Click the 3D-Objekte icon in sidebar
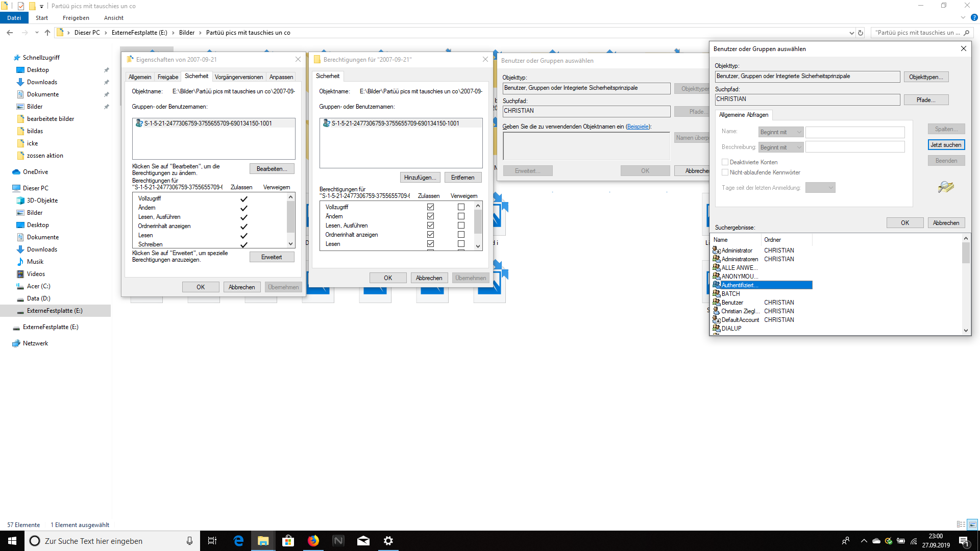 [x=20, y=201]
